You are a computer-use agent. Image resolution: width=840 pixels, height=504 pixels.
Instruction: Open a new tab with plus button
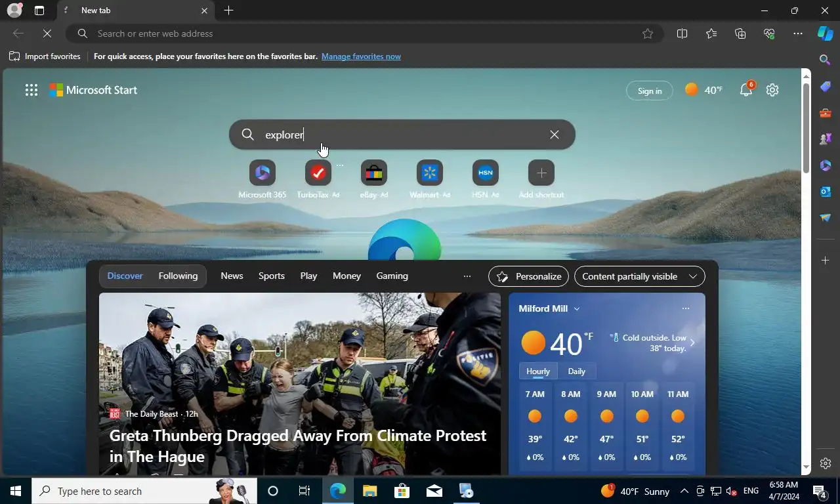[228, 10]
